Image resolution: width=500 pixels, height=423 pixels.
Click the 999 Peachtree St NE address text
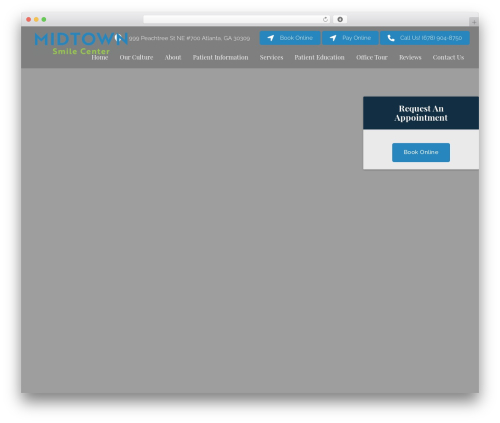[x=189, y=38]
